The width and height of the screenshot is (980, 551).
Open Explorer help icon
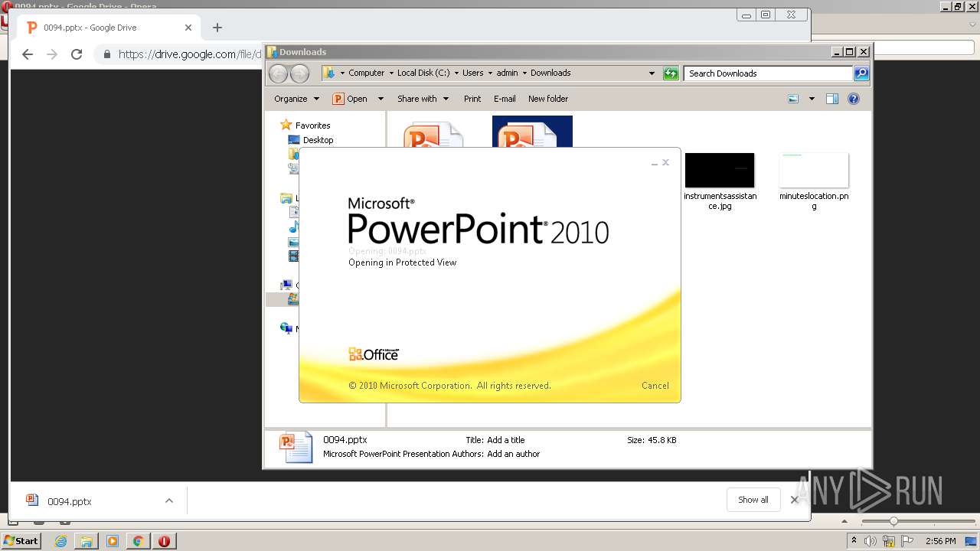854,99
